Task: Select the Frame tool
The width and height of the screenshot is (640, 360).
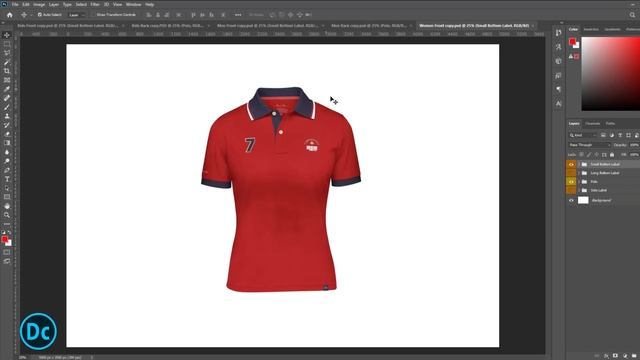Action: click(x=7, y=80)
